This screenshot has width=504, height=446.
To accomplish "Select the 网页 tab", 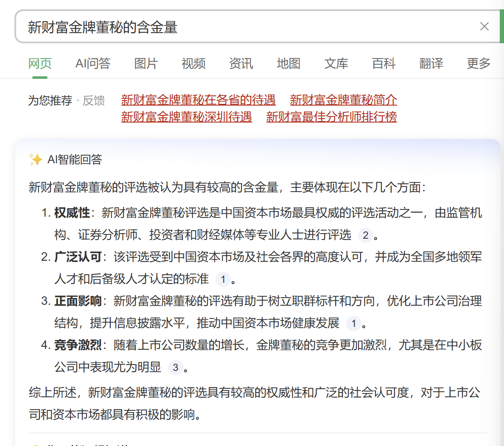I will point(40,64).
